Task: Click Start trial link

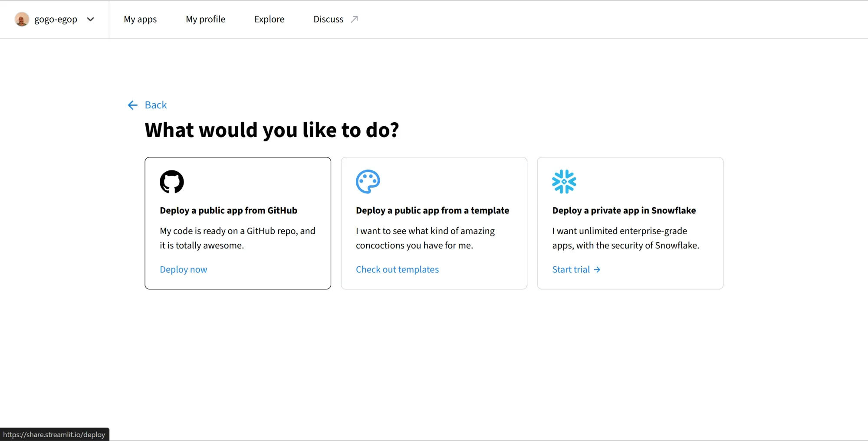Action: point(571,269)
